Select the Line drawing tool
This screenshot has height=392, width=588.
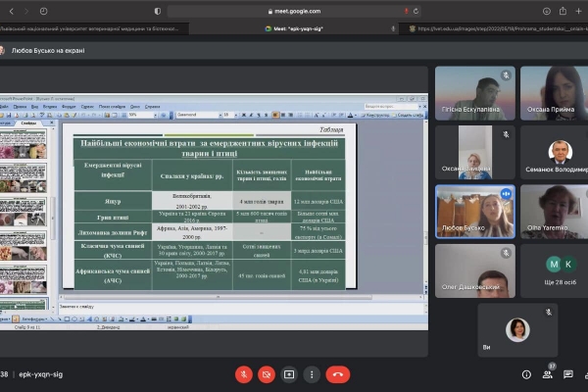click(52, 319)
